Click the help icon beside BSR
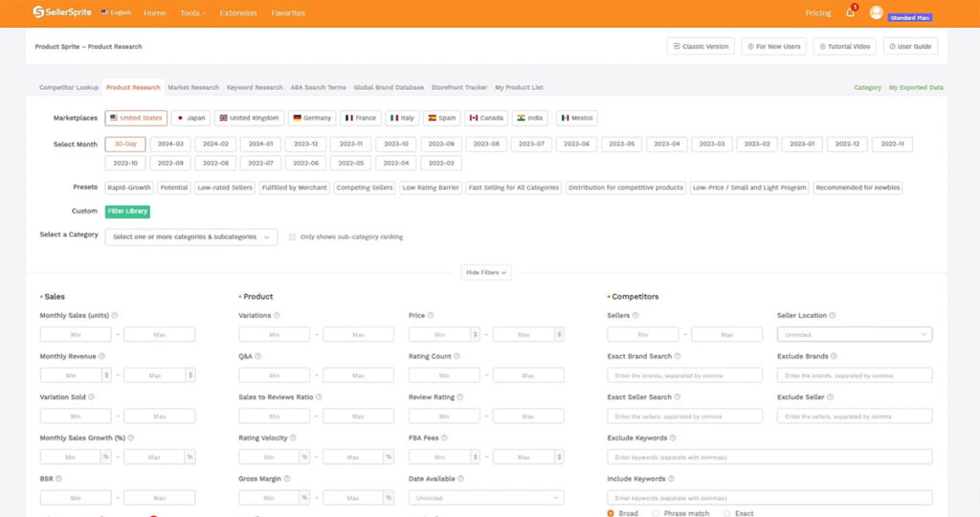The height and width of the screenshot is (517, 980). click(58, 479)
